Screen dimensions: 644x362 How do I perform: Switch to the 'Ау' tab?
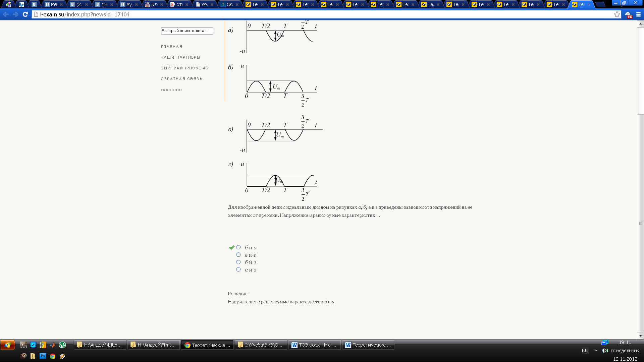coord(128,4)
